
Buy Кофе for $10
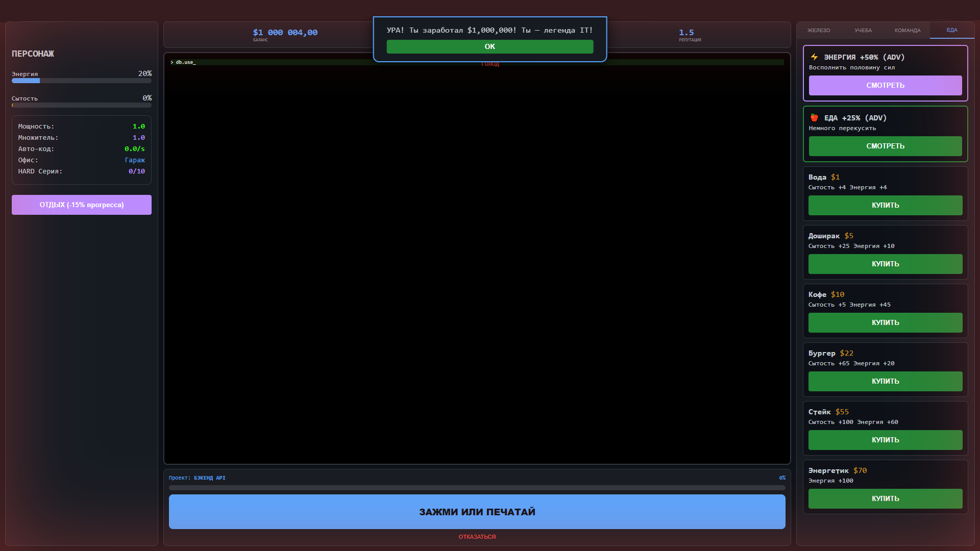point(885,322)
